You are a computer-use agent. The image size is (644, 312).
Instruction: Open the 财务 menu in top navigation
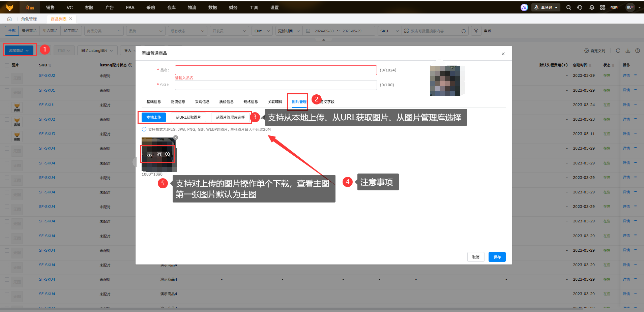click(x=233, y=7)
